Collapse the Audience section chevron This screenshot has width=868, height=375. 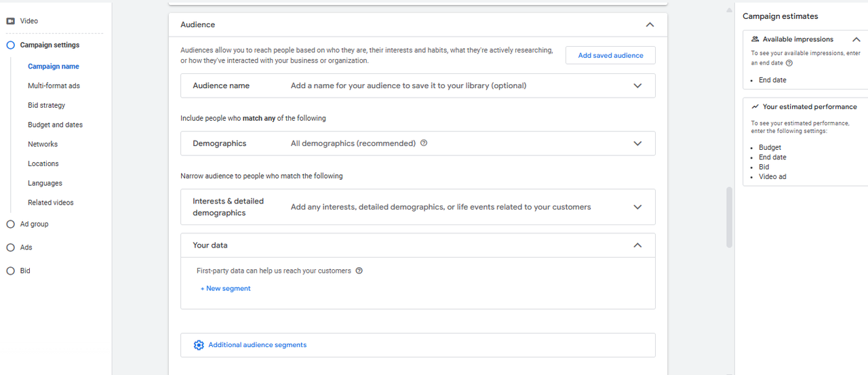click(x=650, y=24)
